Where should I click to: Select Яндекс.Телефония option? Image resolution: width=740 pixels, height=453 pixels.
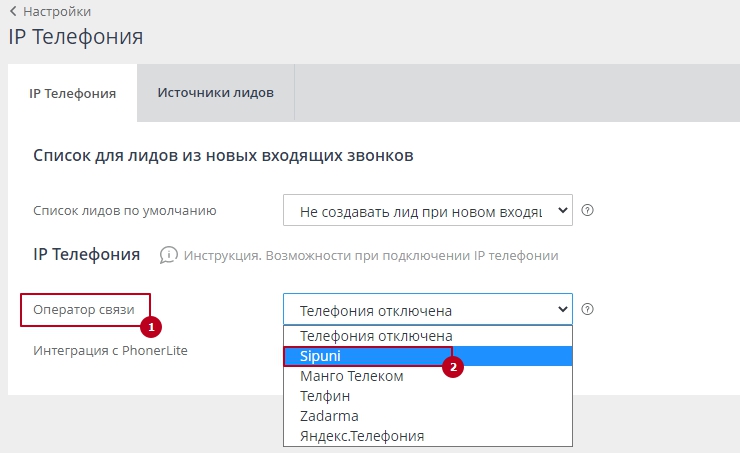point(362,436)
